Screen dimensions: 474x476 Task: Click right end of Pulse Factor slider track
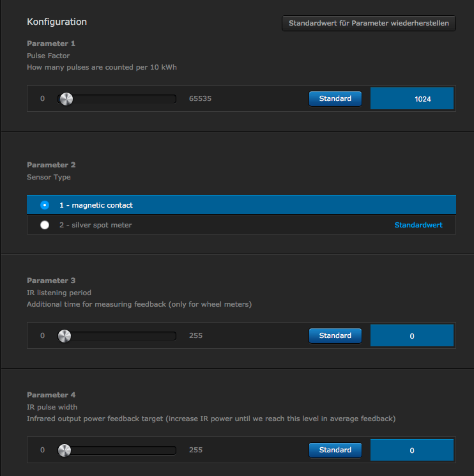click(173, 99)
